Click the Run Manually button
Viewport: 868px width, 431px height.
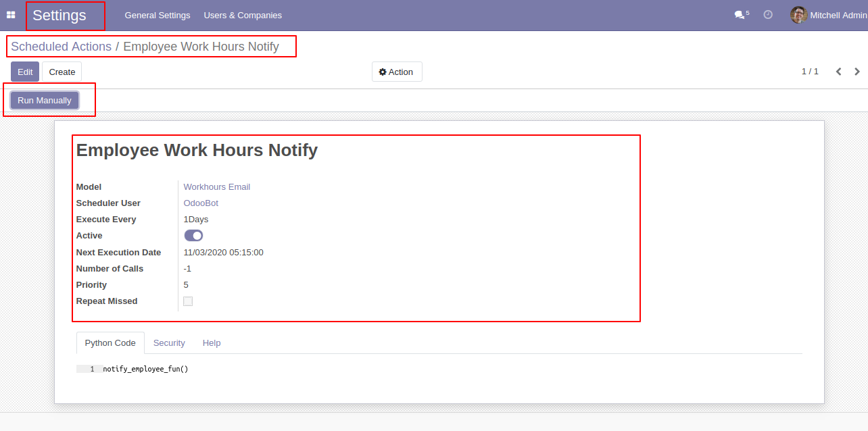coord(45,100)
